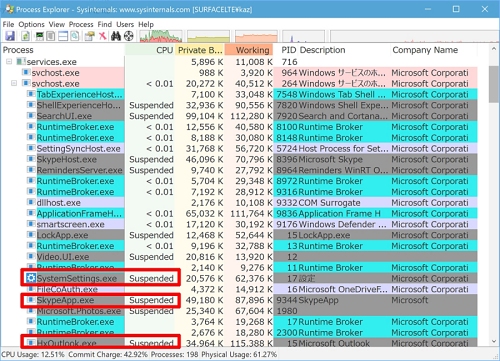The height and width of the screenshot is (361, 500).
Task: Click the process icon beside SearchUI.exe
Action: click(31, 116)
